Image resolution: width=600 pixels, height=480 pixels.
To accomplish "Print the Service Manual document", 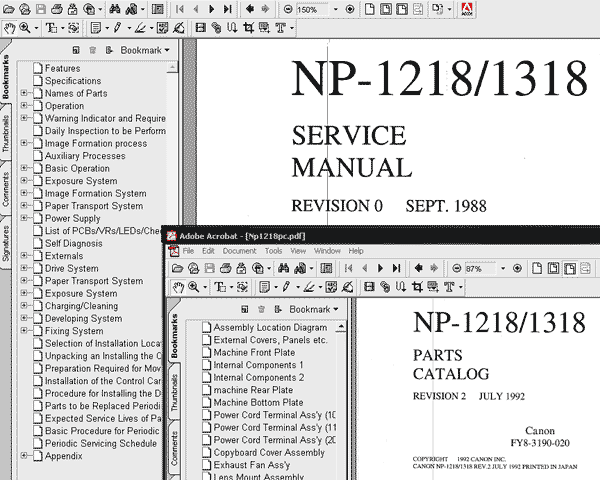I will [57, 9].
